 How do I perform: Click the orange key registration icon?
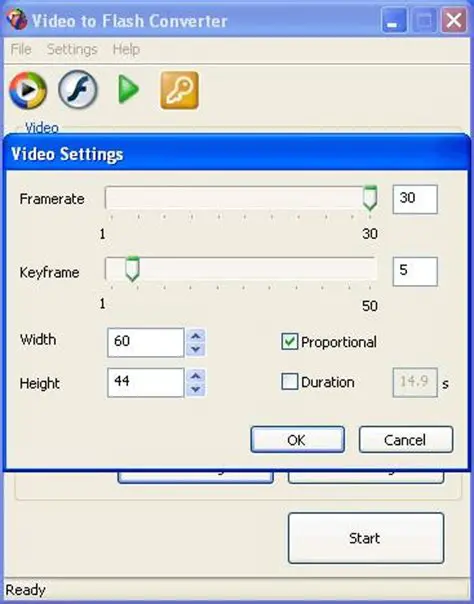179,90
